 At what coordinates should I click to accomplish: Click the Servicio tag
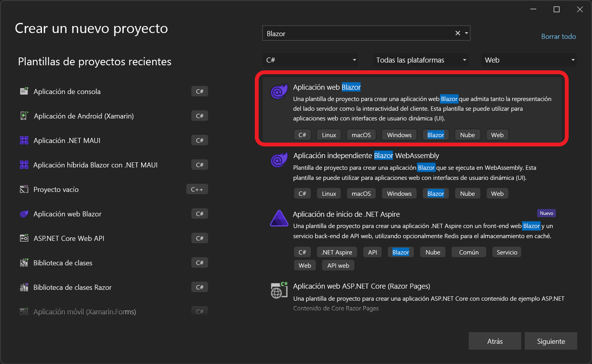[x=507, y=252]
